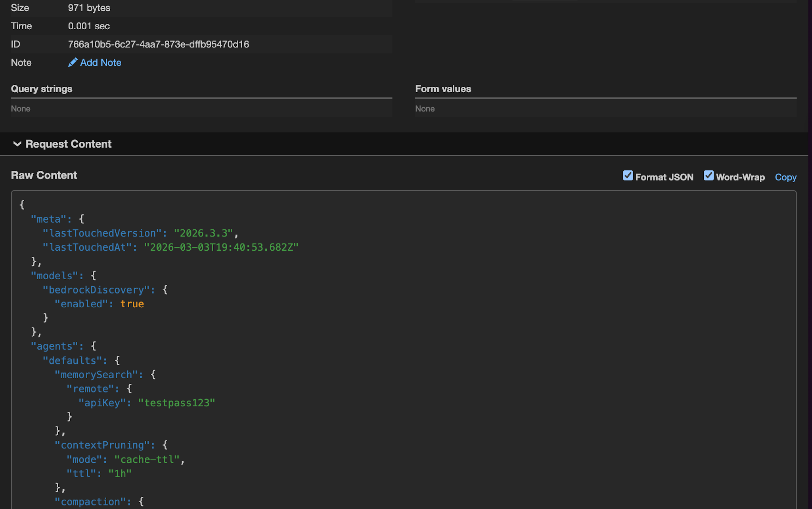This screenshot has width=812, height=509.
Task: Click the Form values heading
Action: [x=443, y=89]
